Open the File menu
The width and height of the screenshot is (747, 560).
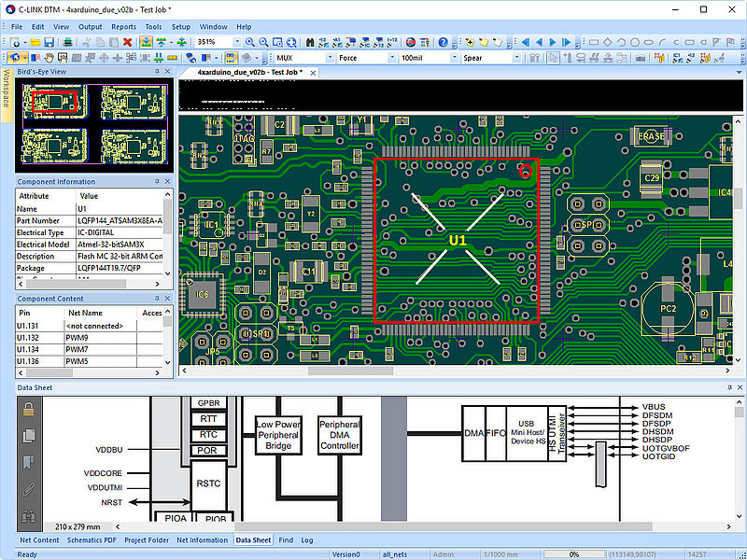[x=17, y=27]
